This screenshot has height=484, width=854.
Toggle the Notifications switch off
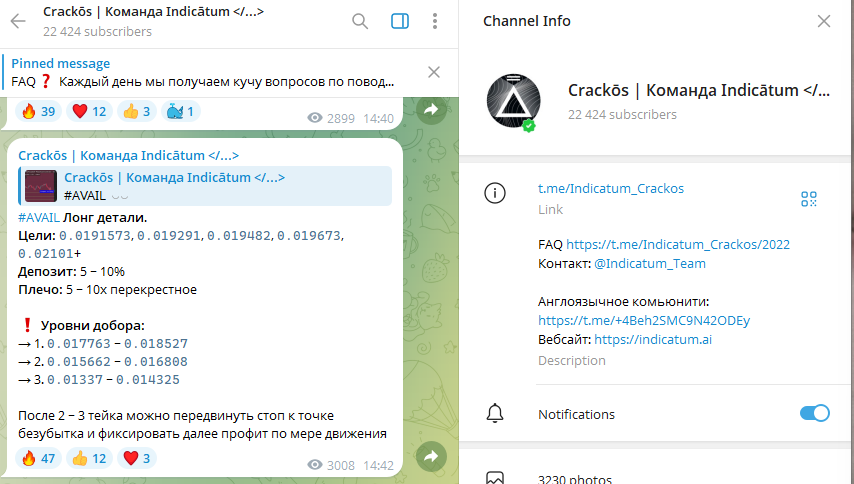pyautogui.click(x=814, y=413)
